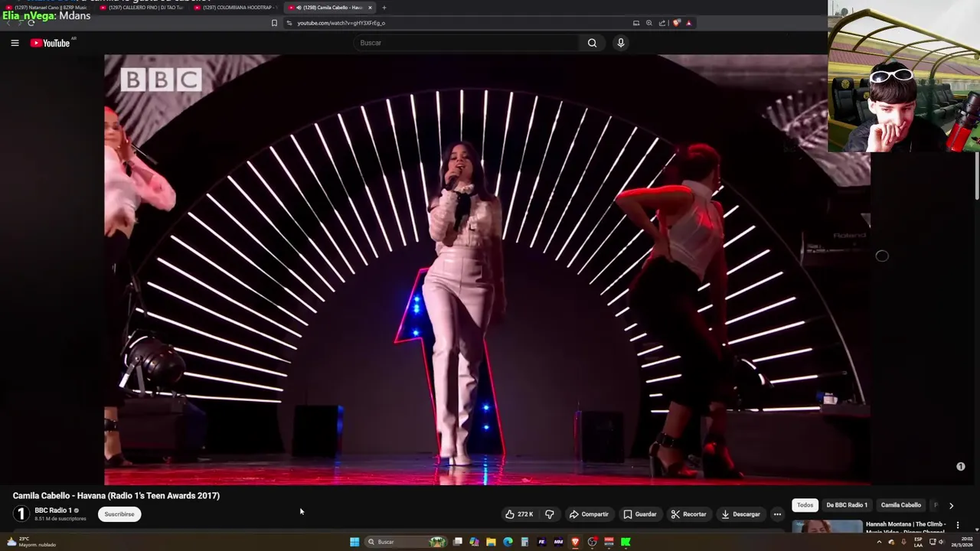Create a clip with Recortar
980x551 pixels.
point(688,514)
